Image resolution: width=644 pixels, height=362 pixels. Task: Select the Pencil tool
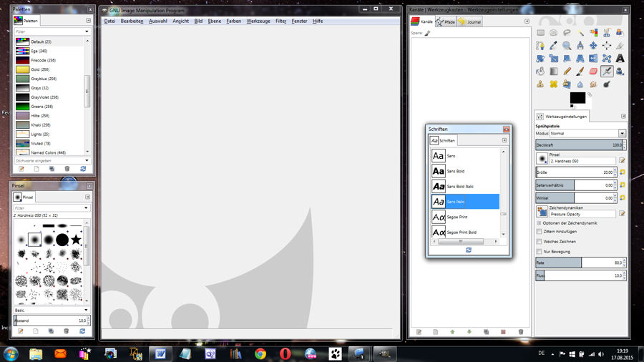click(x=567, y=72)
